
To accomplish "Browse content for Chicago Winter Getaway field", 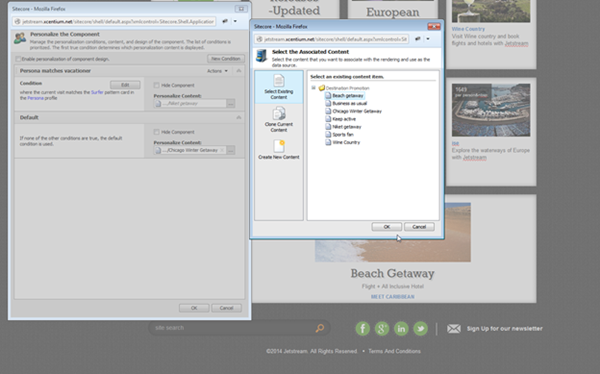I will [x=231, y=150].
